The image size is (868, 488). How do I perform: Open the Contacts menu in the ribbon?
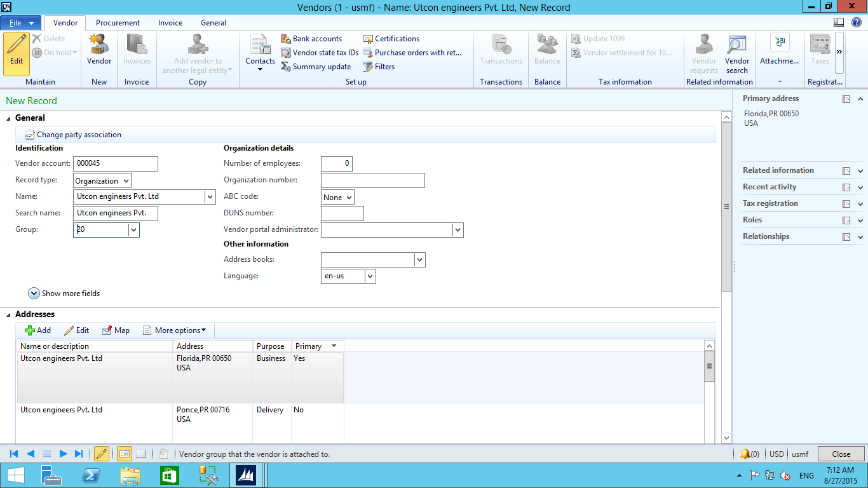(x=261, y=53)
